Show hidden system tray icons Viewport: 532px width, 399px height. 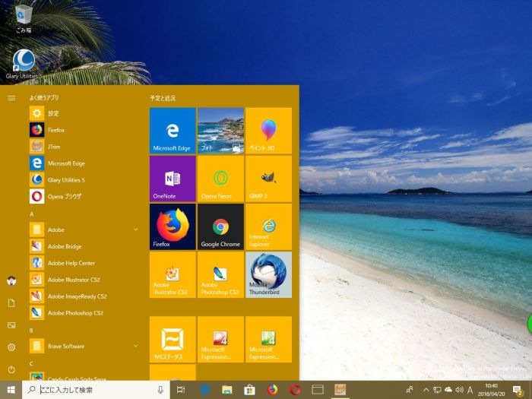(x=426, y=390)
